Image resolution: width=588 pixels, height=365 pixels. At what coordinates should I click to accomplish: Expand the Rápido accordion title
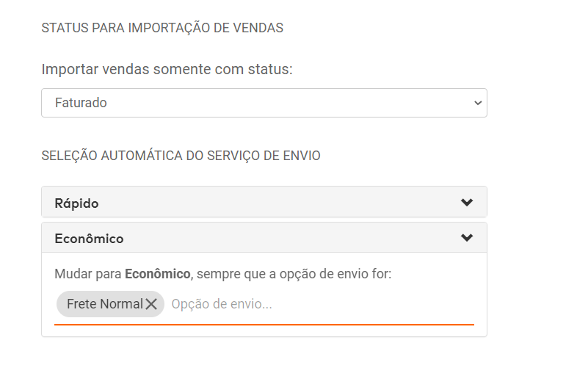(x=76, y=203)
